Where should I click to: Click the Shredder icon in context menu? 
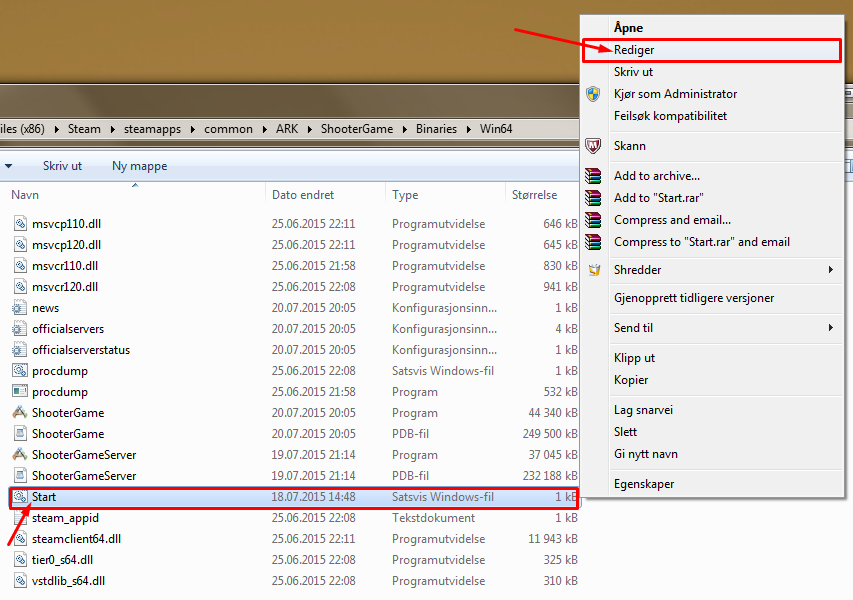pos(594,270)
